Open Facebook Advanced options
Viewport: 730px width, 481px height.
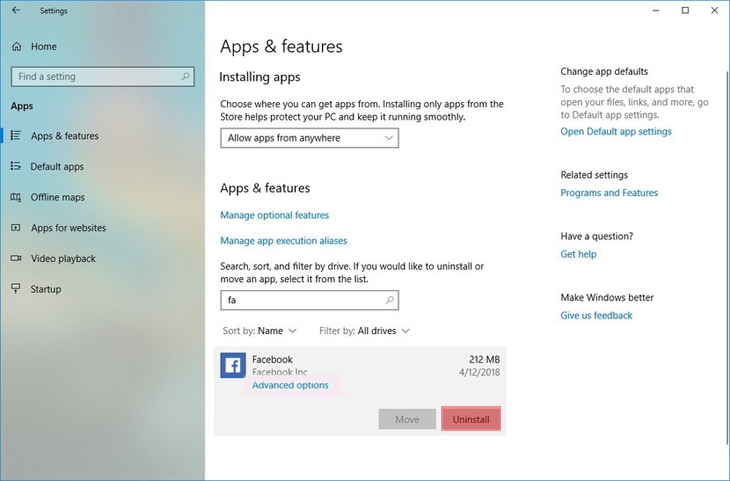(290, 385)
